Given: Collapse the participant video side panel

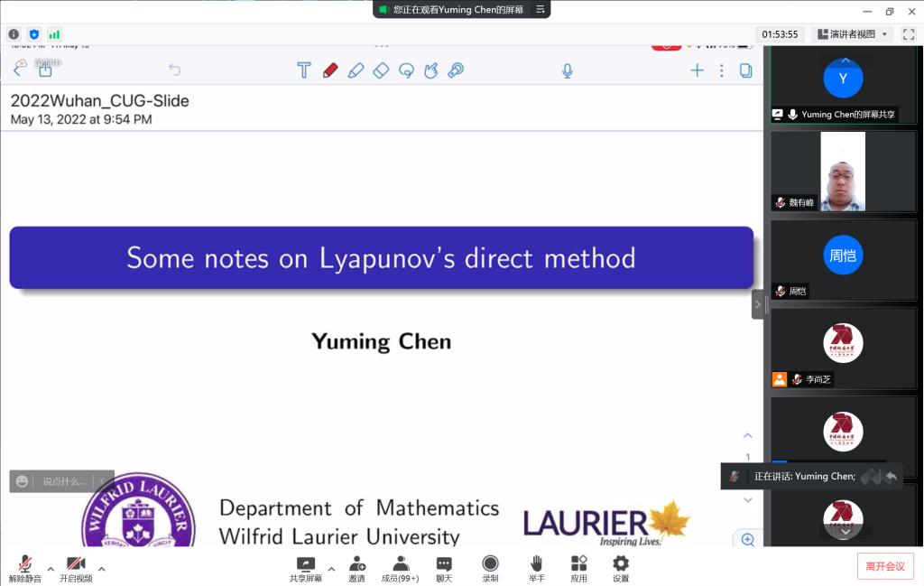Looking at the screenshot, I should (758, 304).
